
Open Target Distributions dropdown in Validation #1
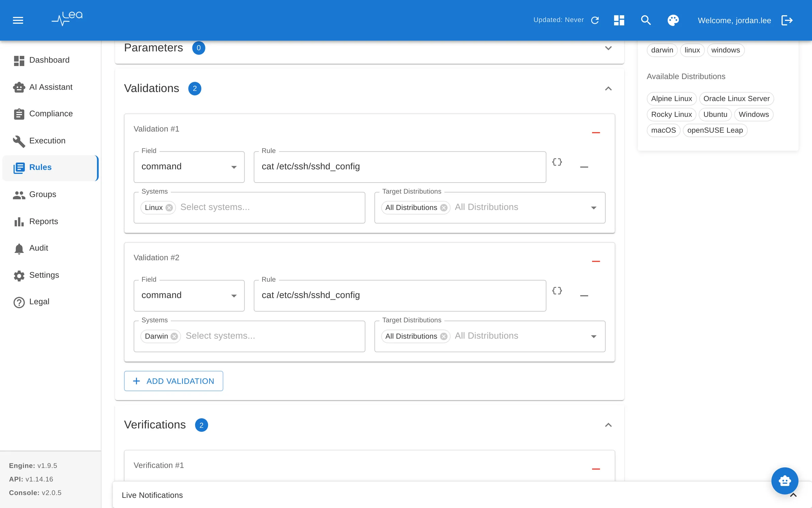593,208
